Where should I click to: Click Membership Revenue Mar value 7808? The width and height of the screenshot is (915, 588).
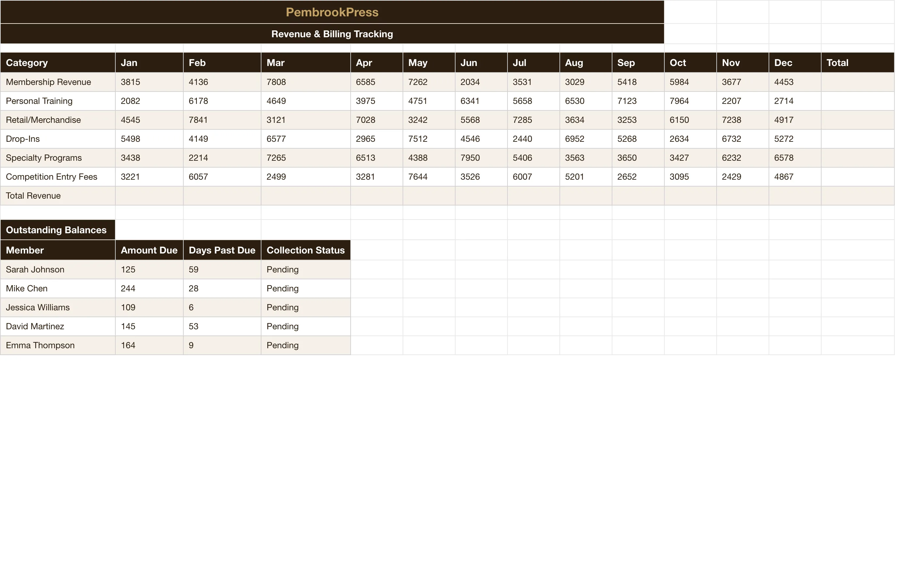tap(306, 82)
